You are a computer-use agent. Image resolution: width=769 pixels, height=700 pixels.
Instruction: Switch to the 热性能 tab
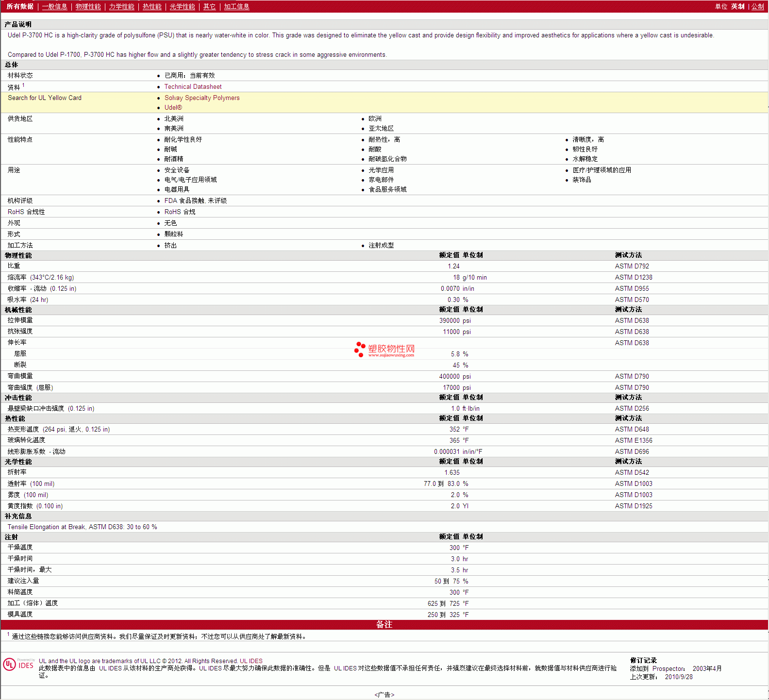tap(152, 6)
